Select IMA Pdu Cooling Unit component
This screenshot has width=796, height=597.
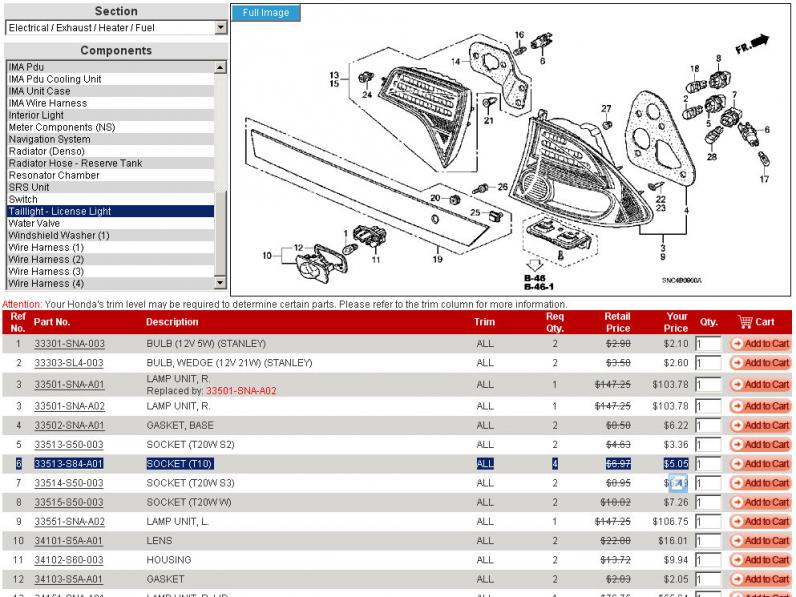[110, 79]
